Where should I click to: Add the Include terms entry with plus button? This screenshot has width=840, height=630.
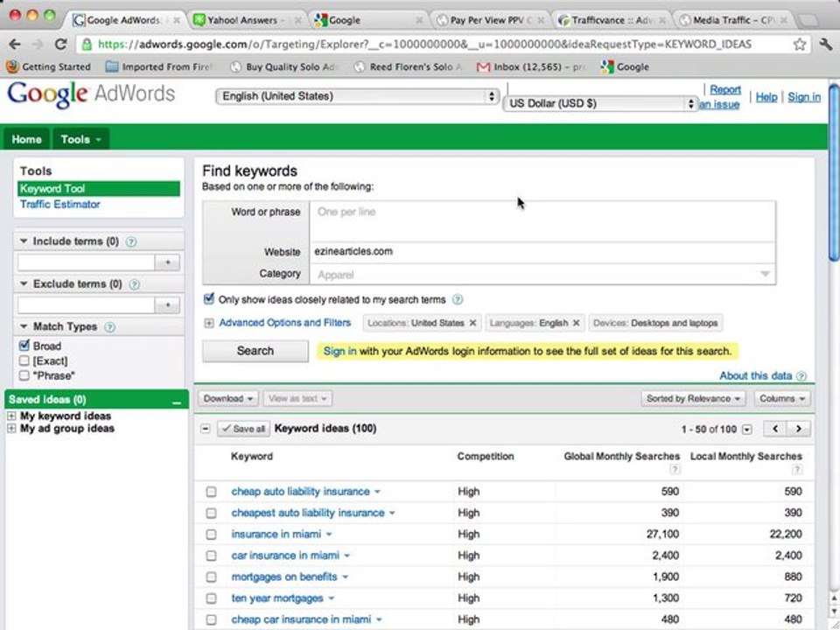pyautogui.click(x=168, y=262)
